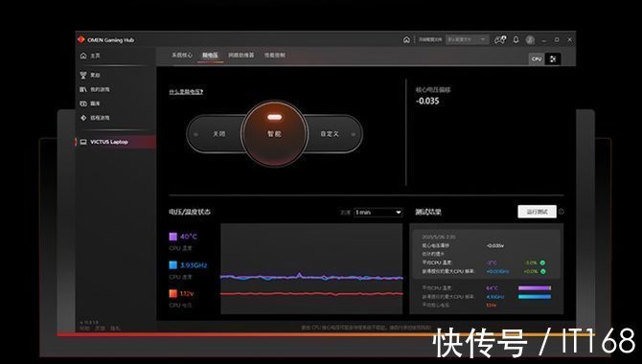Select VICTUS Laptop in the sidebar

coord(116,142)
